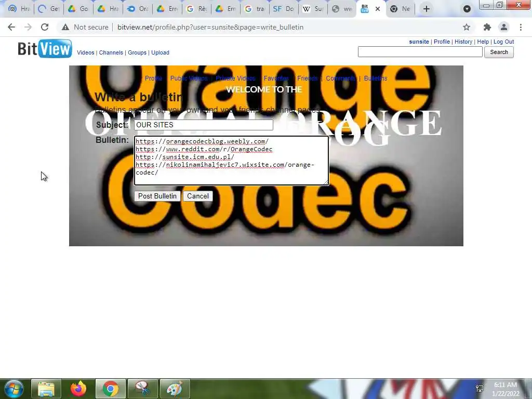
Task: Click the BitView search input field
Action: pos(420,52)
